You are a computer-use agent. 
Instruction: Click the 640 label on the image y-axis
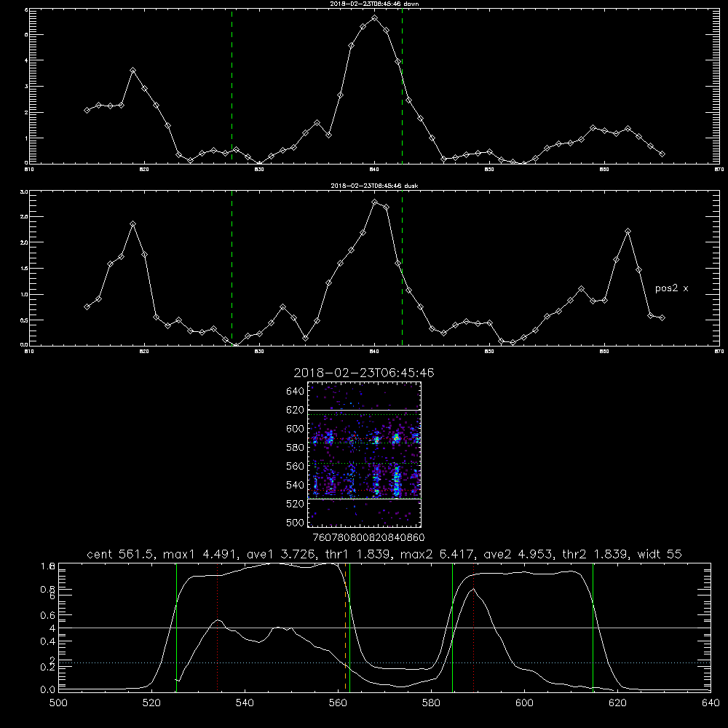[296, 391]
